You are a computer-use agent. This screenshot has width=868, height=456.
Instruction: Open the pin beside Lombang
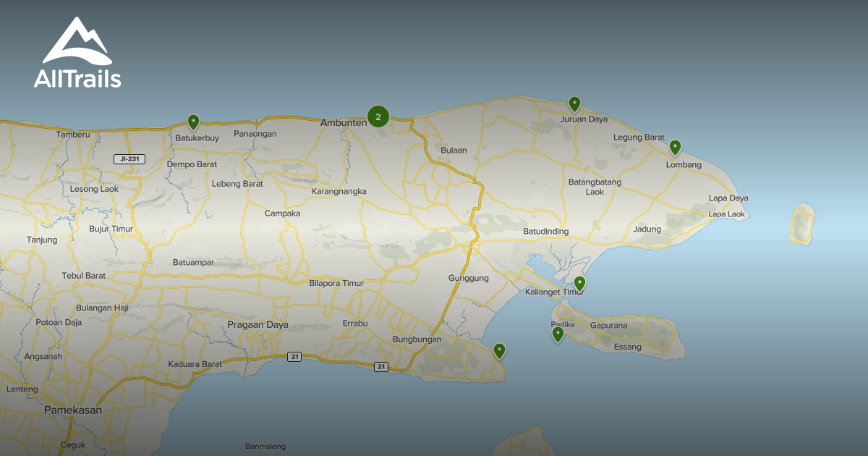pos(676,148)
